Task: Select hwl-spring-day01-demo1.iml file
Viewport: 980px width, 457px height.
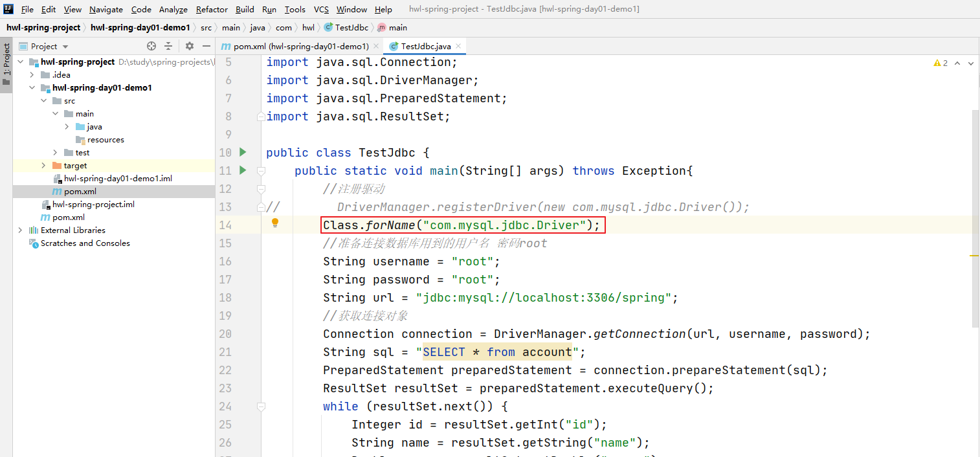Action: tap(118, 179)
